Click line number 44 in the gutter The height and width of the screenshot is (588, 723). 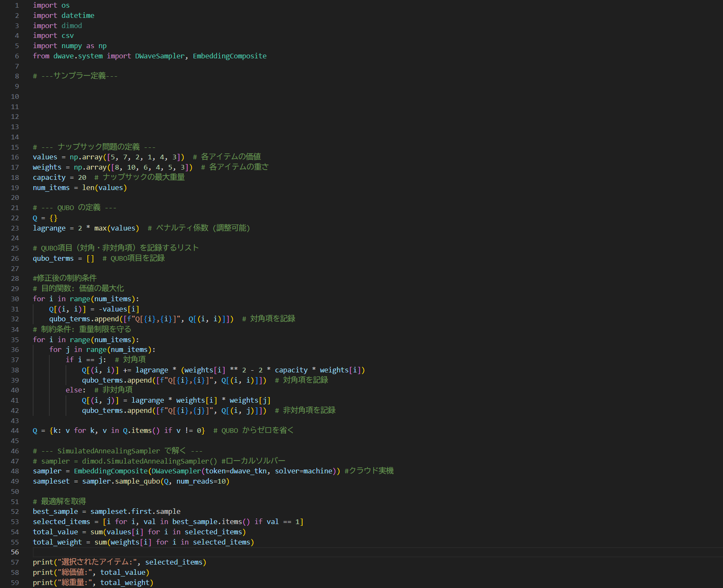click(x=15, y=431)
